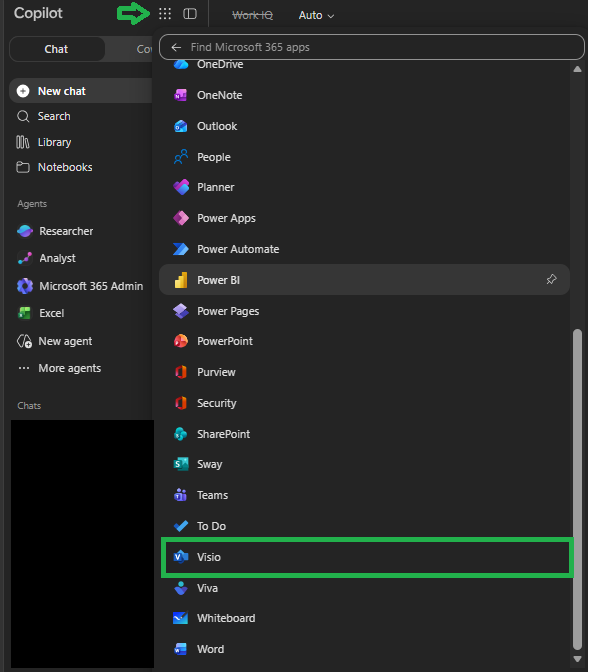Pin Power BI with the pin icon
591x672 pixels.
click(551, 279)
